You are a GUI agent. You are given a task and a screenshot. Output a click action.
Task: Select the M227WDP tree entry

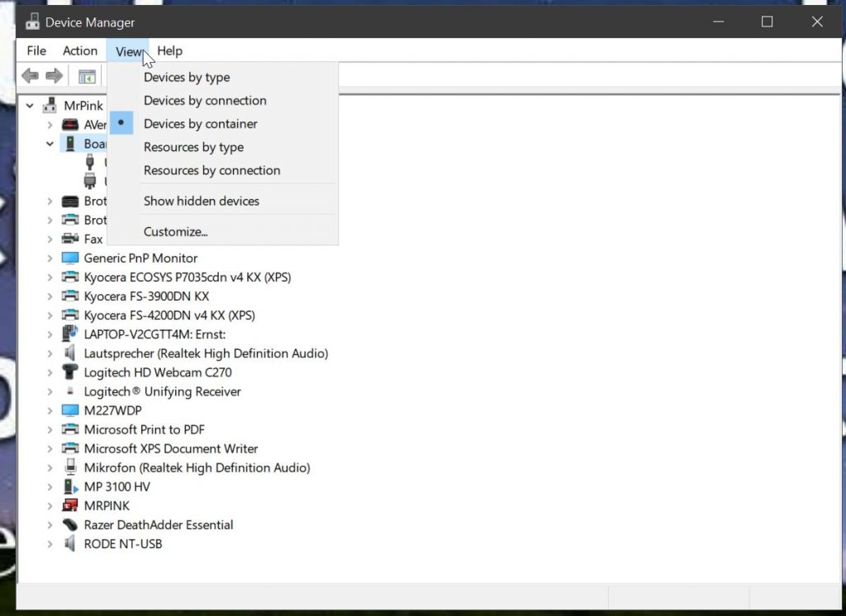pos(112,410)
